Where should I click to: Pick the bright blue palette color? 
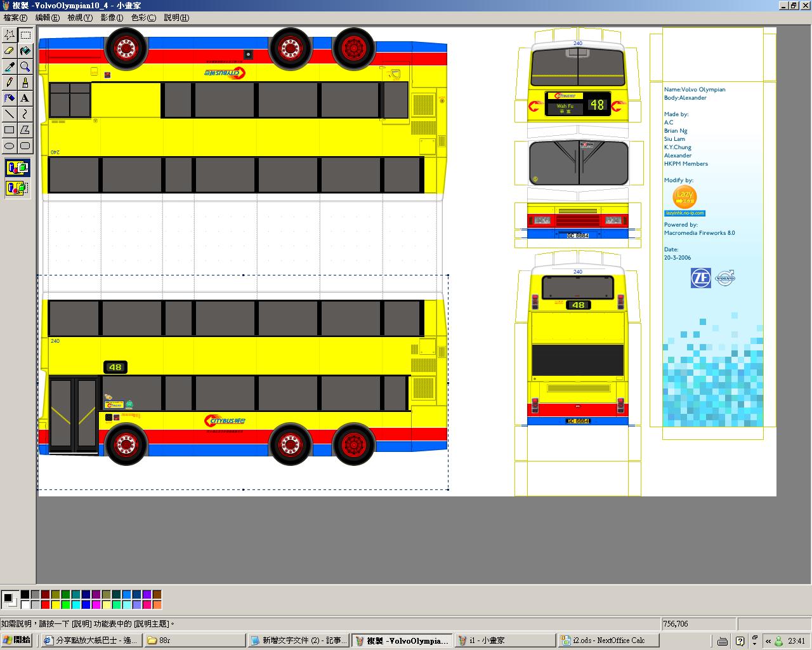click(86, 604)
